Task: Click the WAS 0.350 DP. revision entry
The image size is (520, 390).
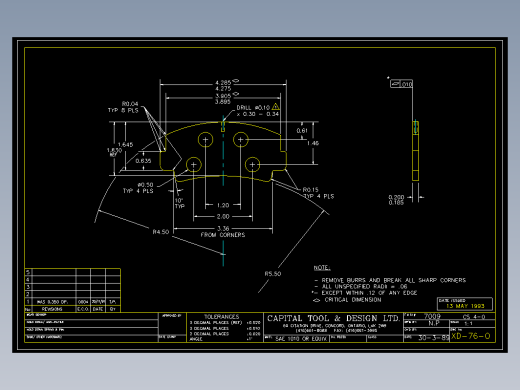Action: [x=52, y=302]
